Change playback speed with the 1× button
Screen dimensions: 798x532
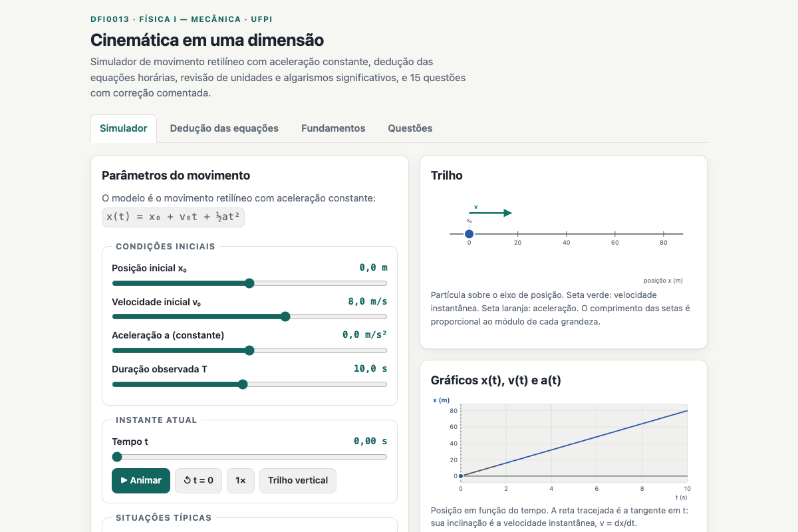pos(241,480)
